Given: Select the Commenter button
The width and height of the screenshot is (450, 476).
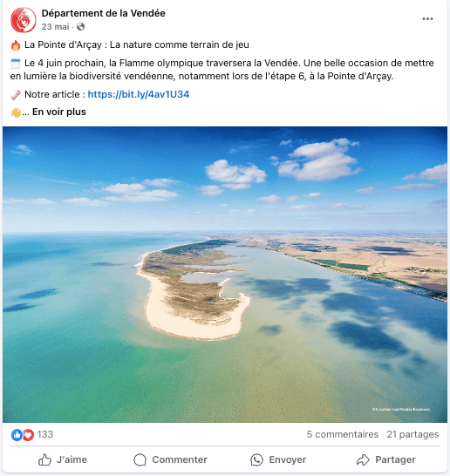Looking at the screenshot, I should 170,459.
